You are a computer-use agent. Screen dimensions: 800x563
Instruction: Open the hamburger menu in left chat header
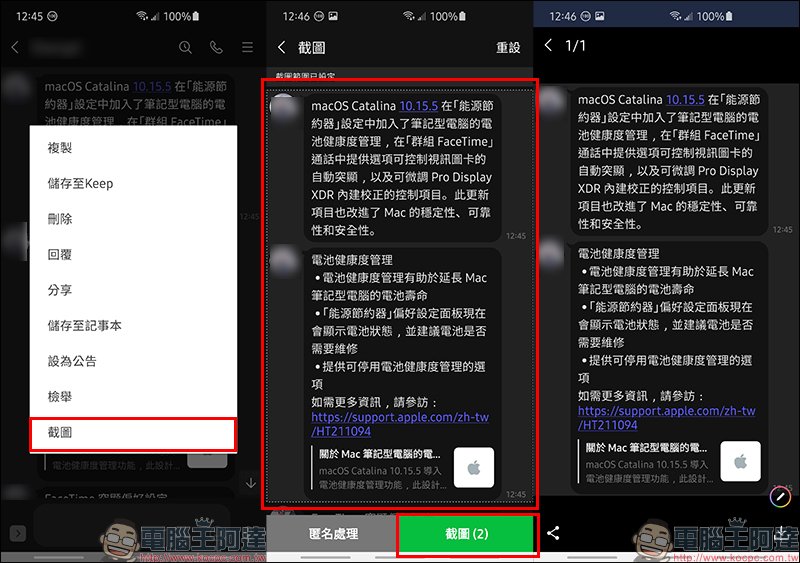point(247,47)
